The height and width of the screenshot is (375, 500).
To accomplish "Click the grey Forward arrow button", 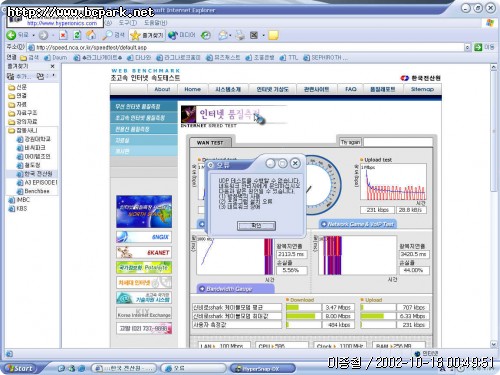I will pyautogui.click(x=43, y=35).
